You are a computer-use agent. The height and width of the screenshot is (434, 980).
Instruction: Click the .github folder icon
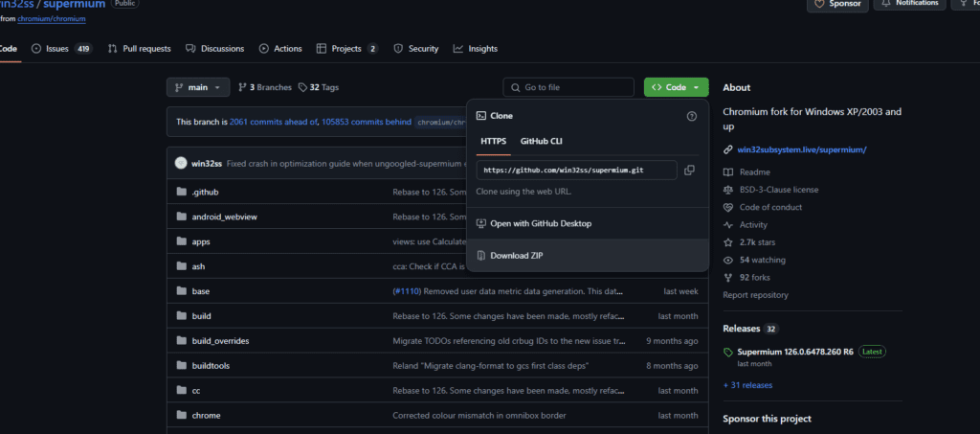(182, 192)
